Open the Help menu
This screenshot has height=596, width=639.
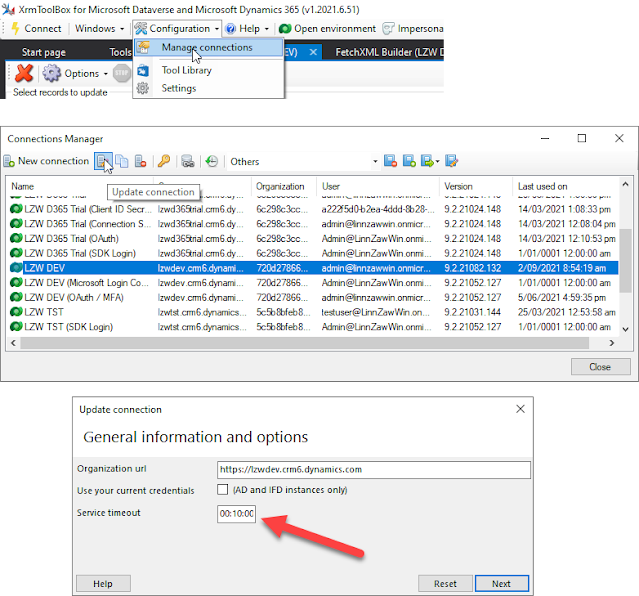247,29
